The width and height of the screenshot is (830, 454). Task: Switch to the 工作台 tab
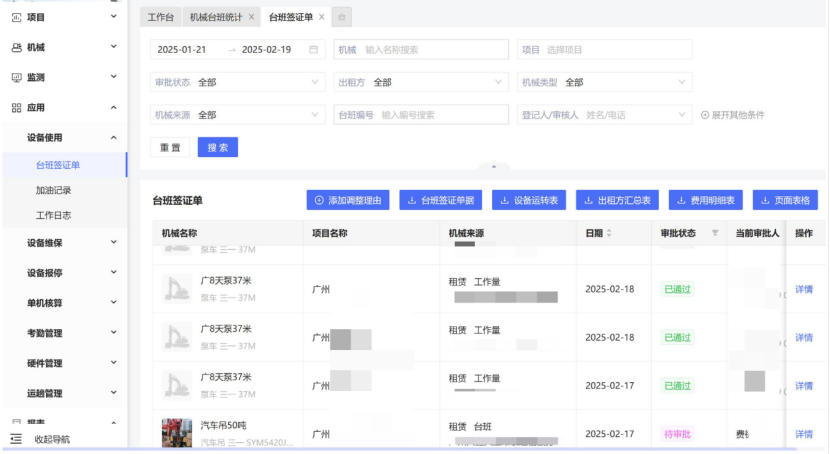160,17
